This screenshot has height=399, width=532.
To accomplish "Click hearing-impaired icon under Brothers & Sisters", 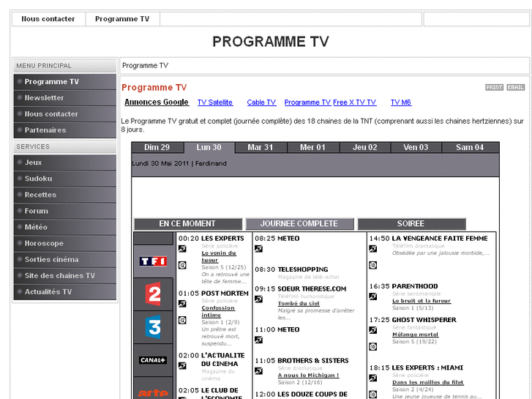I will click(259, 371).
